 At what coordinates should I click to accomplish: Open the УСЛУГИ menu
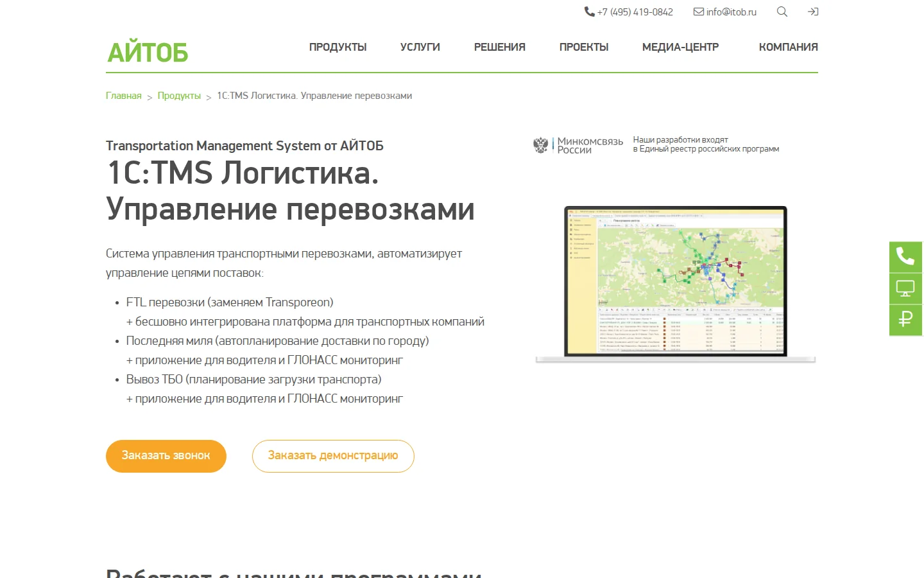pos(420,47)
